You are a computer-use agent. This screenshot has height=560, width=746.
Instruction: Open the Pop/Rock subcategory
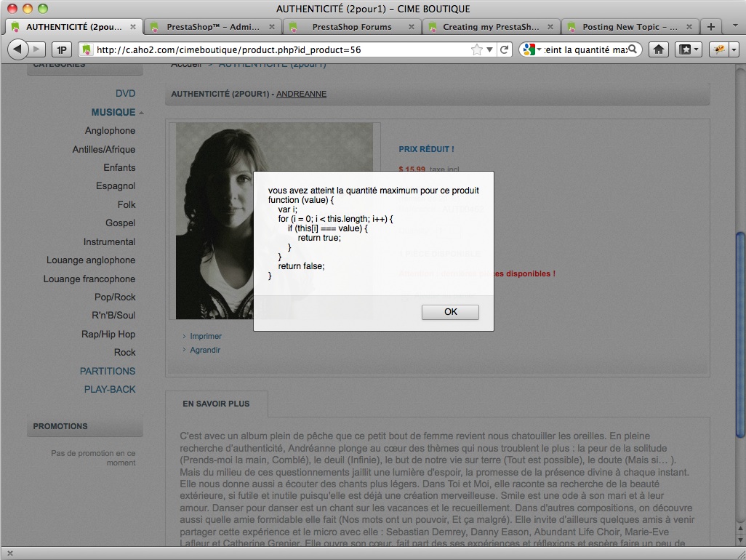[x=115, y=297]
